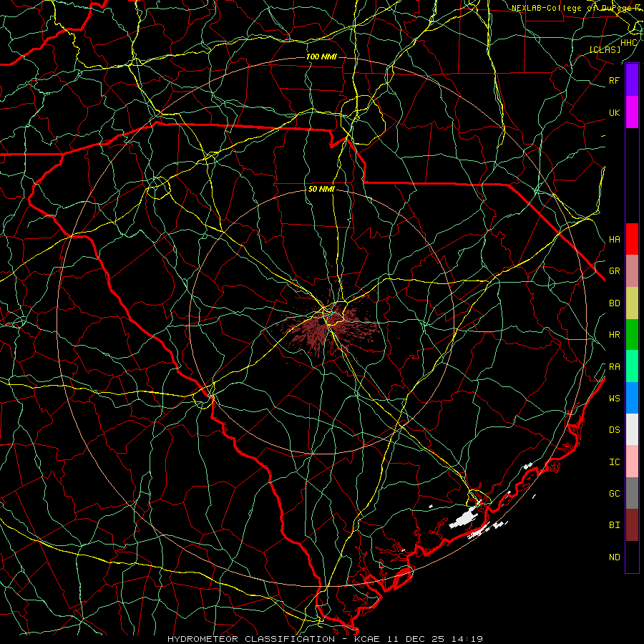The width and height of the screenshot is (644, 644).
Task: Click the BI legend label
Action: click(x=614, y=525)
